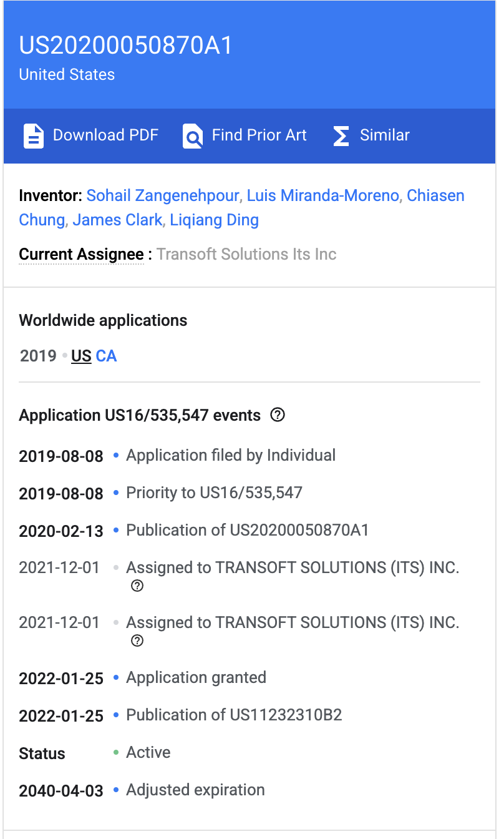The image size is (504, 839).
Task: Click Transoft Solutions Its Inc assignee
Action: point(246,254)
